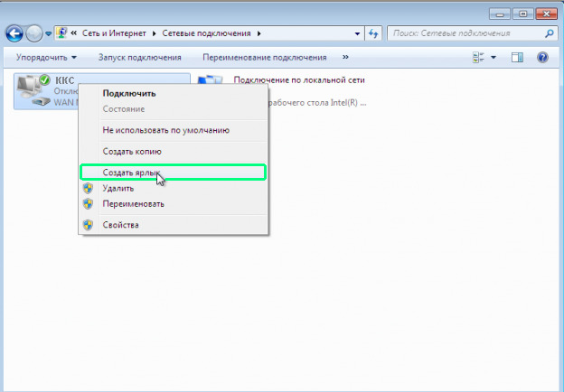Expand the Упорядочить dropdown menu
The width and height of the screenshot is (564, 392).
tap(46, 57)
